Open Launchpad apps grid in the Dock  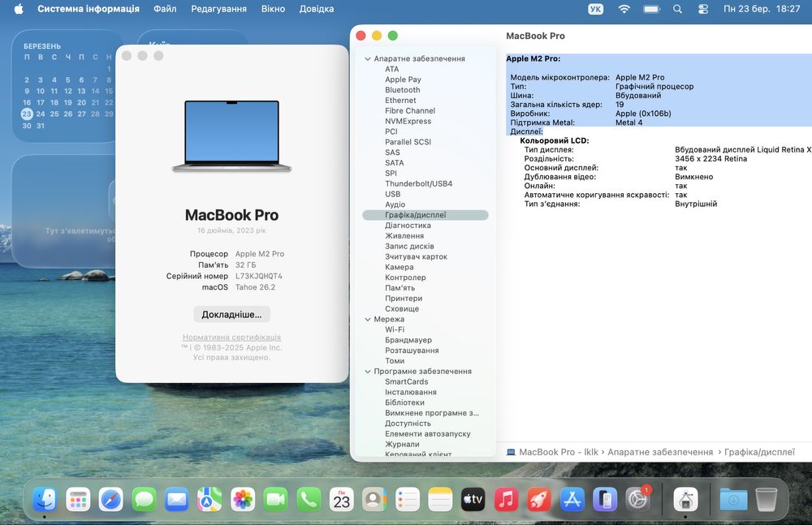point(78,500)
